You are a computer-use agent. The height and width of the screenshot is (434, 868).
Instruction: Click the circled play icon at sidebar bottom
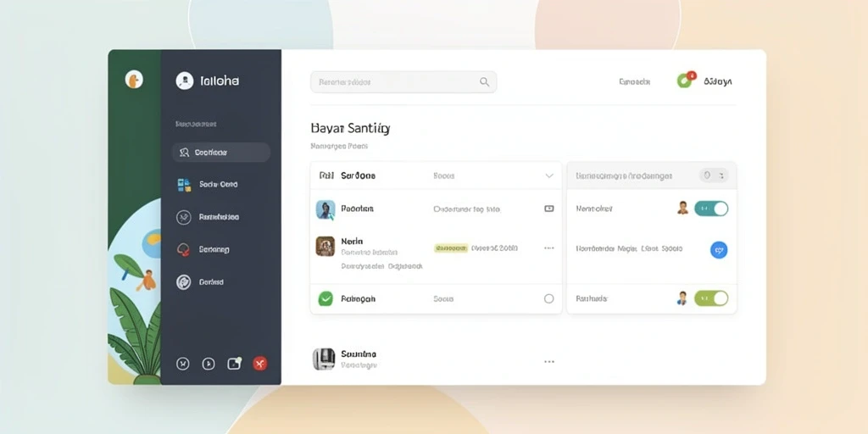209,364
